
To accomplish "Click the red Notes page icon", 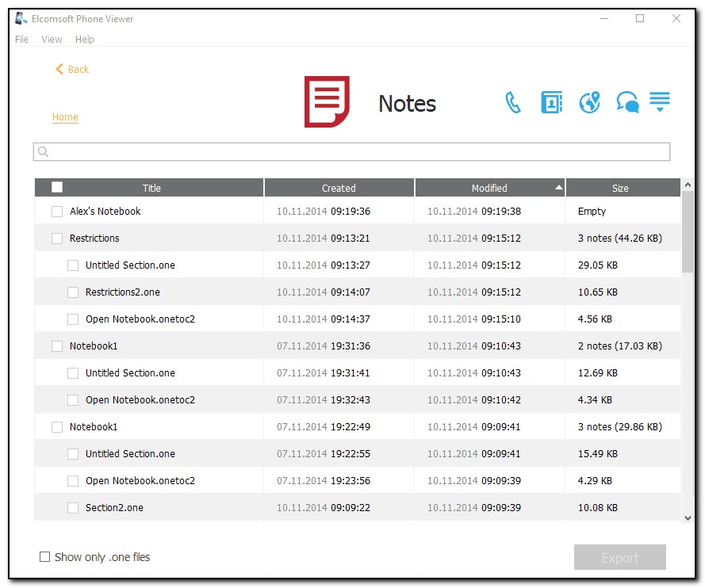I will pos(327,102).
